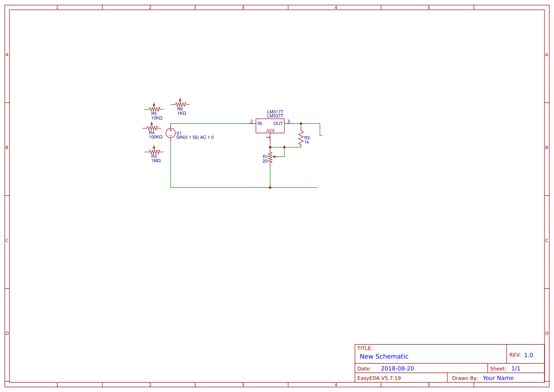554x392 pixels.
Task: Click the LM337T part name
Action: click(275, 116)
